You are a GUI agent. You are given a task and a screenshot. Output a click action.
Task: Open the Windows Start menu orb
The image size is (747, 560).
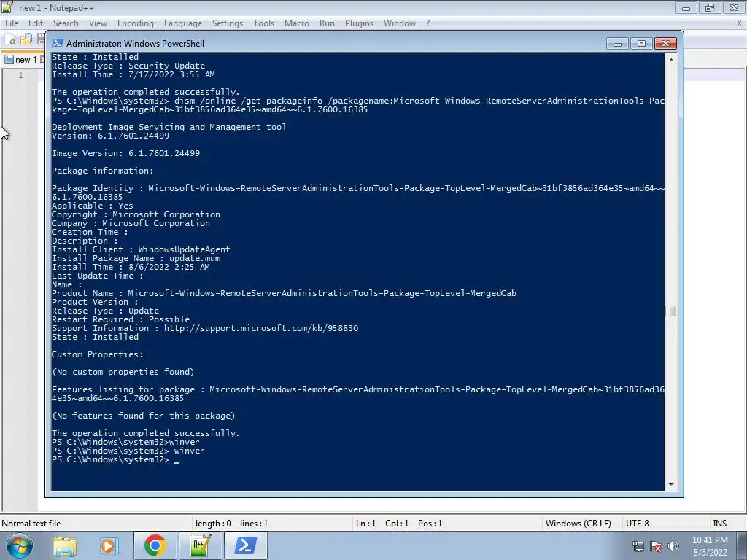point(19,545)
